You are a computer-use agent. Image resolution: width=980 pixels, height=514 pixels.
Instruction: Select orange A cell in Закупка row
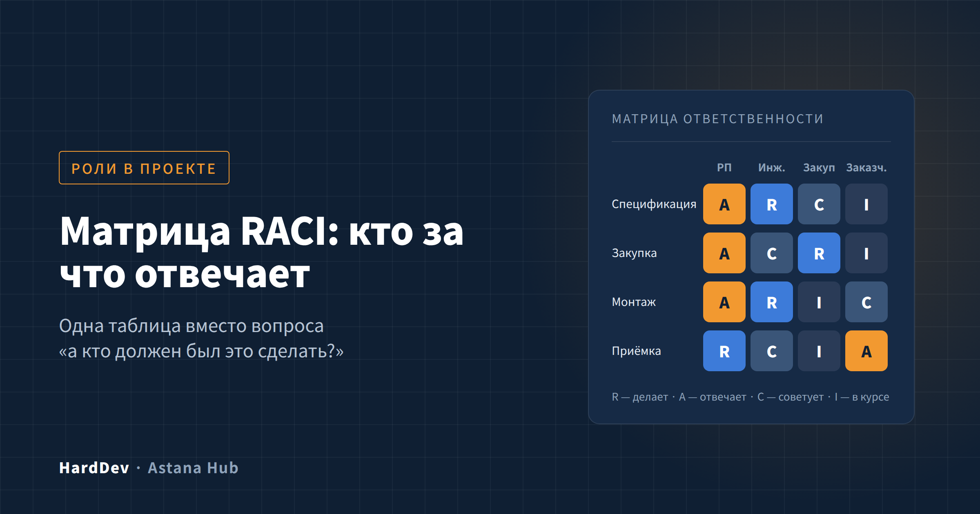pyautogui.click(x=724, y=253)
